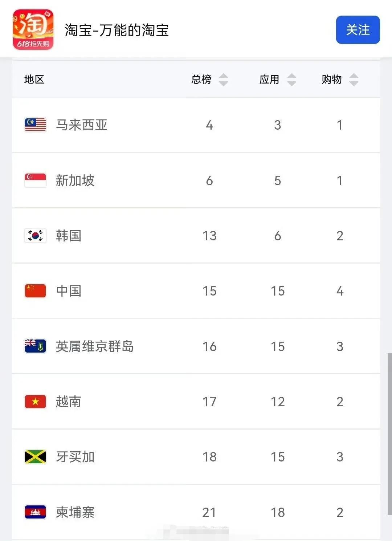Click the Jamaica flag icon
This screenshot has width=392, height=541.
[35, 457]
